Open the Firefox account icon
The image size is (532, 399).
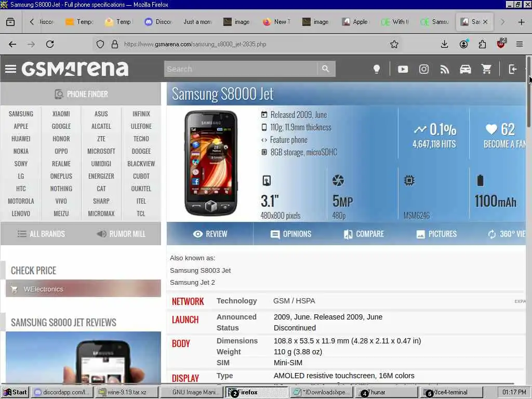click(x=463, y=44)
